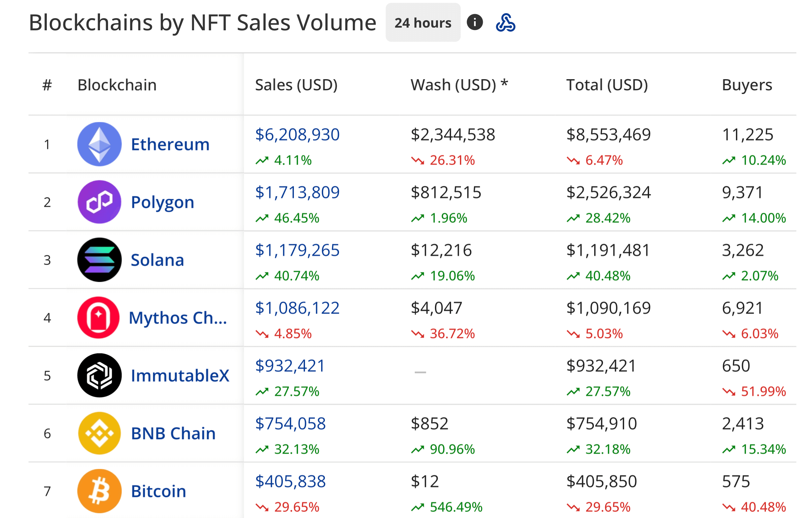Click the Polygon logo icon

click(99, 202)
